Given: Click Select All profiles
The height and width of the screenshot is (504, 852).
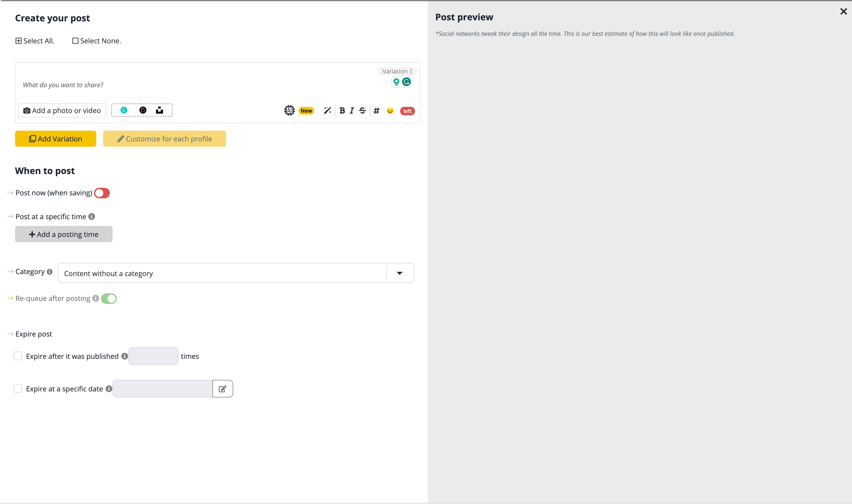Looking at the screenshot, I should pos(35,41).
